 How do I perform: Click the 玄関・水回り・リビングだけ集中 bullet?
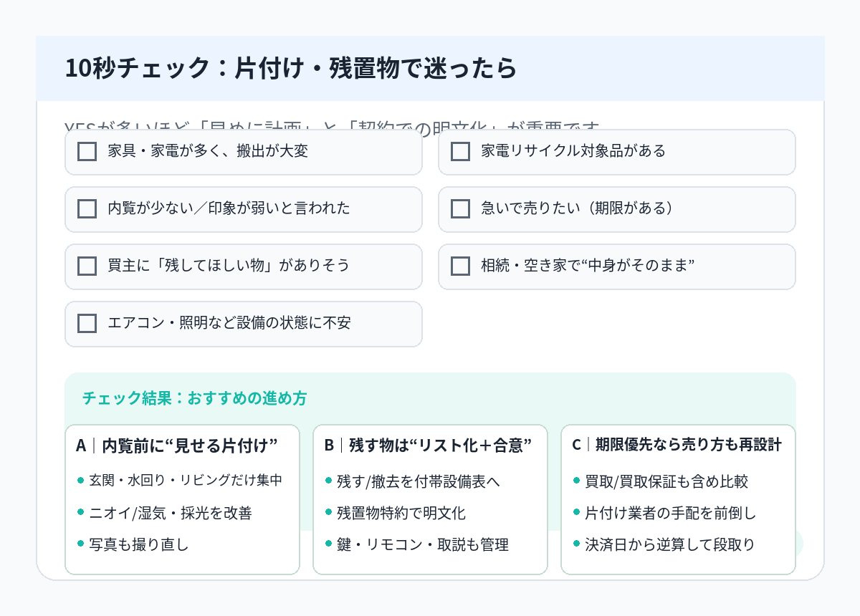click(185, 481)
